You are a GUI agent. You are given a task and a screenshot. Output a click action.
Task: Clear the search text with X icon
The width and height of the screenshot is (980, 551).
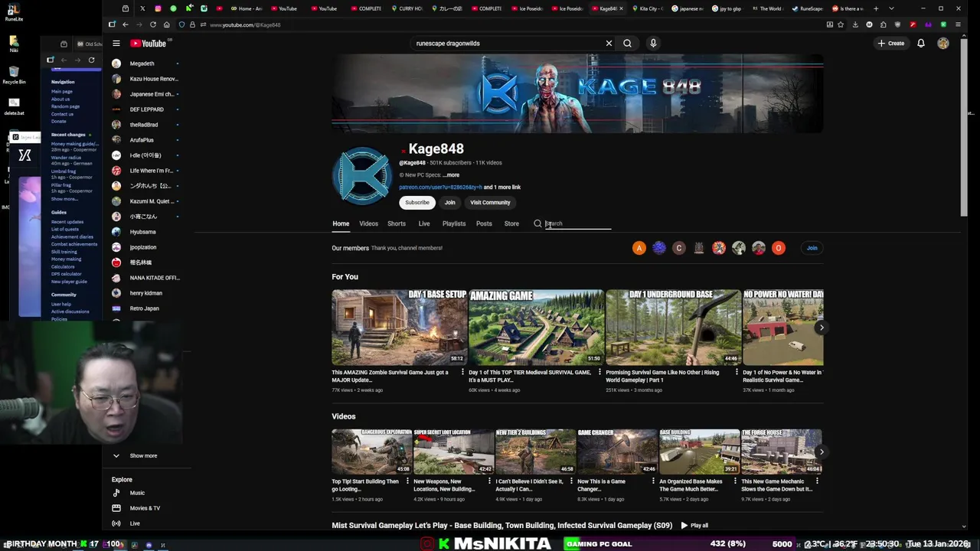609,44
